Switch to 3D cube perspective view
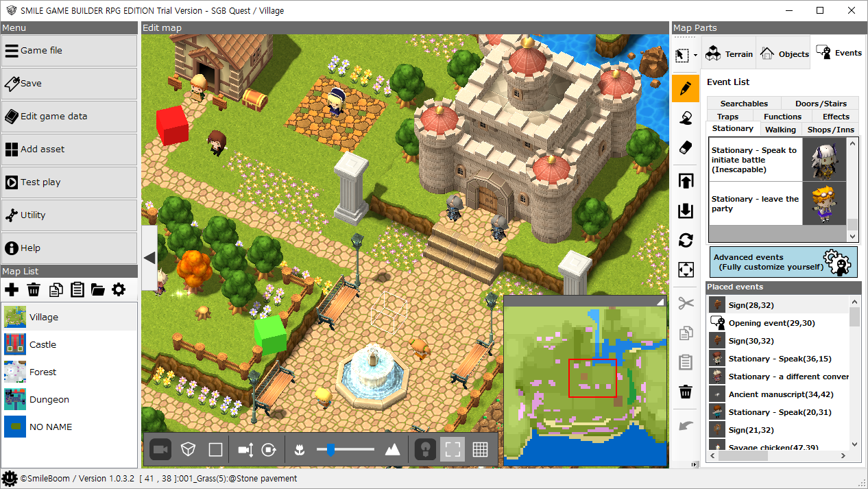This screenshot has height=489, width=868. pyautogui.click(x=188, y=450)
